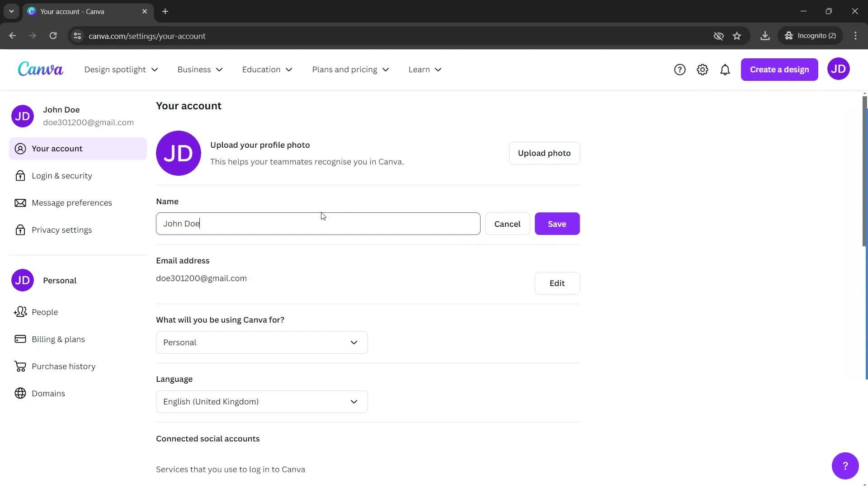Viewport: 868px width, 488px height.
Task: Click Message preferences sidebar icon
Action: [x=21, y=202]
